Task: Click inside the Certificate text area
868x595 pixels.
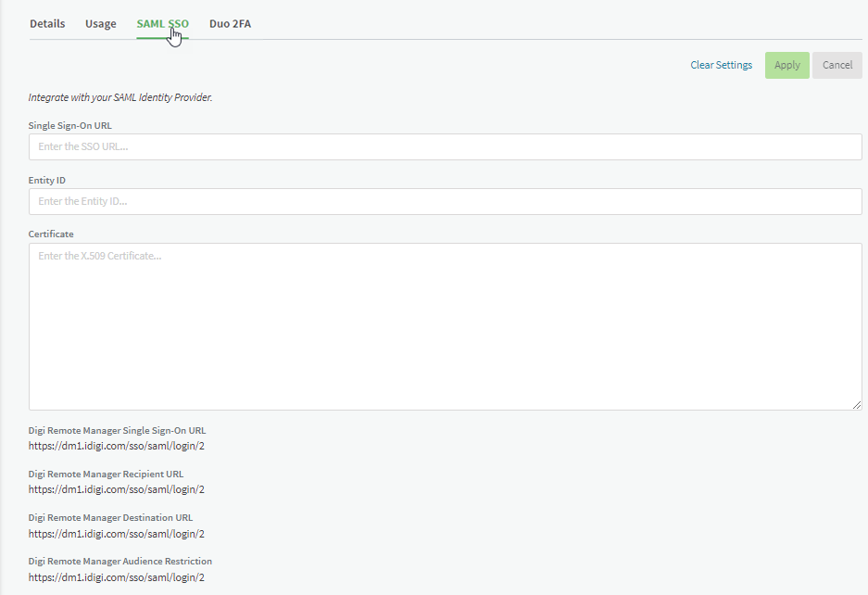Action: click(445, 327)
